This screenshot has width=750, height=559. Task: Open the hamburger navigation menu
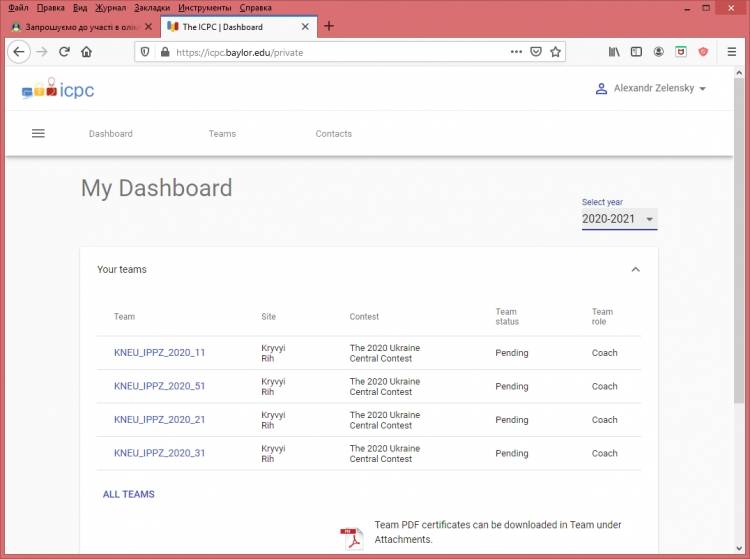tap(38, 133)
